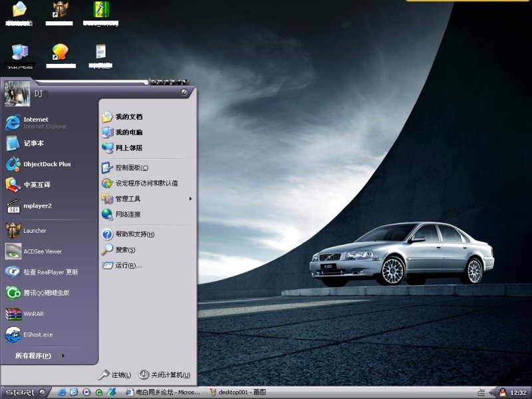The image size is (532, 399).
Task: Click the Show Desktop quick launch icon
Action: pos(74,392)
